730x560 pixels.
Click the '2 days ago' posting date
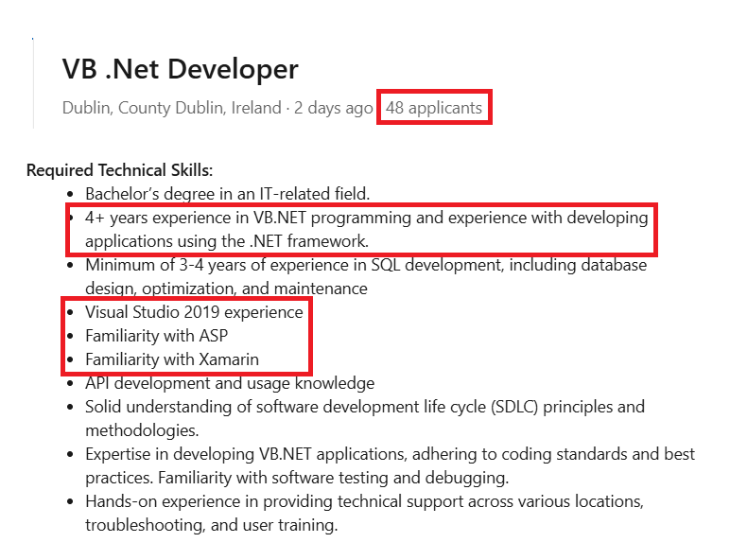[x=334, y=108]
